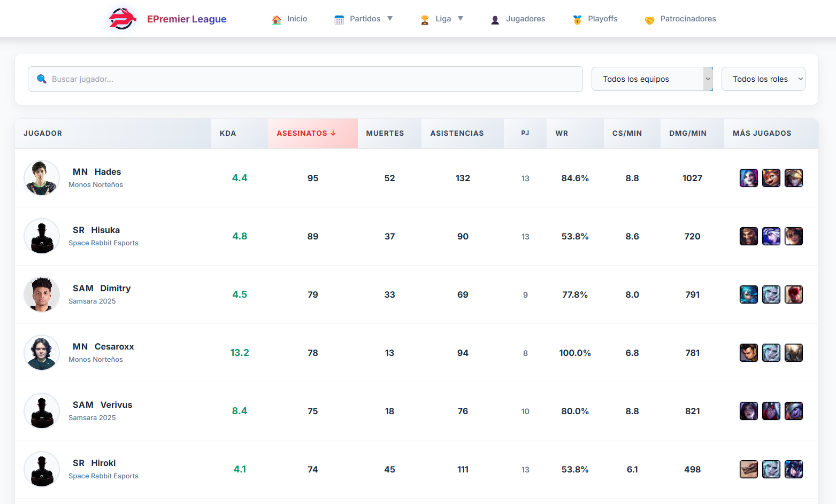The width and height of the screenshot is (836, 504).
Task: Open the Todos los roles dropdown
Action: pyautogui.click(x=763, y=79)
